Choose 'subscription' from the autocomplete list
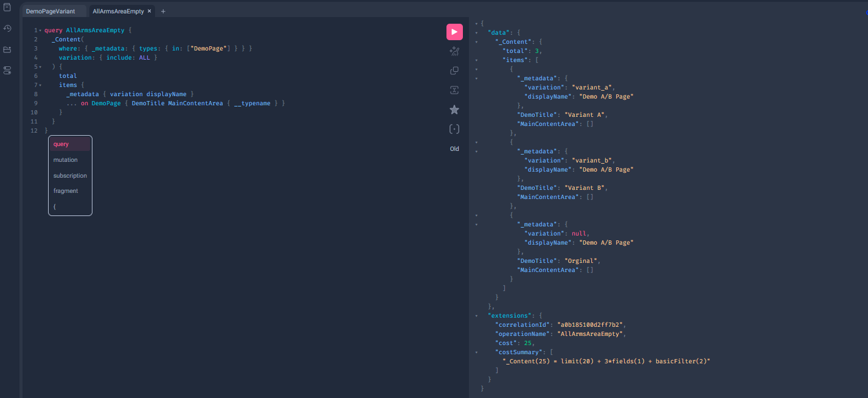The image size is (868, 398). click(x=70, y=175)
